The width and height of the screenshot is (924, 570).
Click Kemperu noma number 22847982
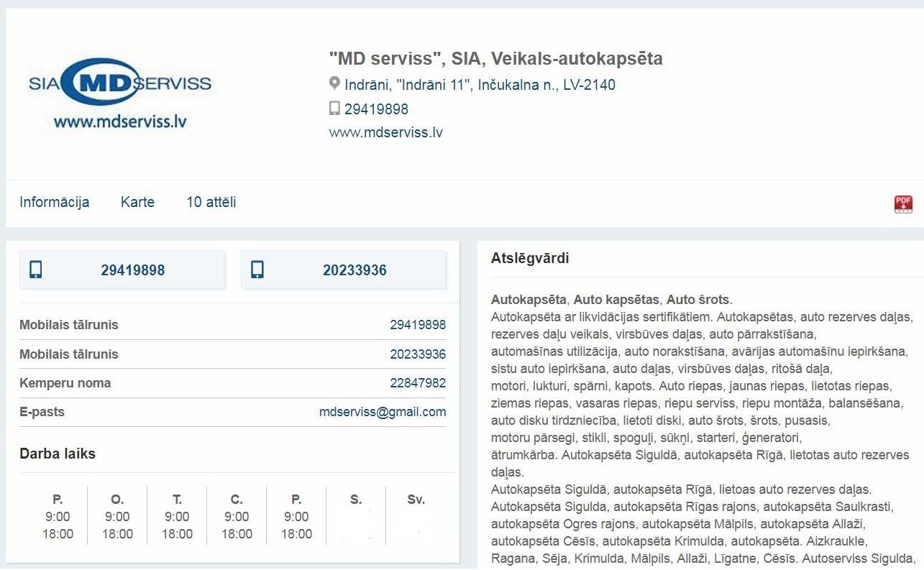click(x=418, y=383)
